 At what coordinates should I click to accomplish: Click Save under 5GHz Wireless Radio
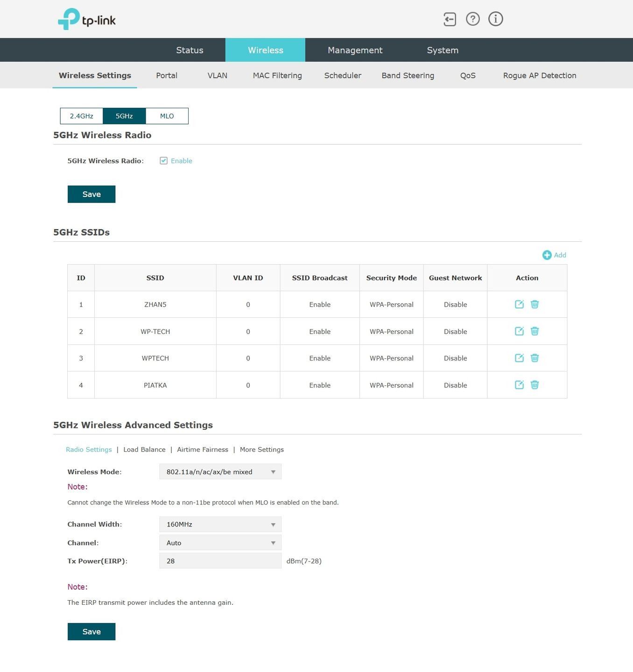91,194
